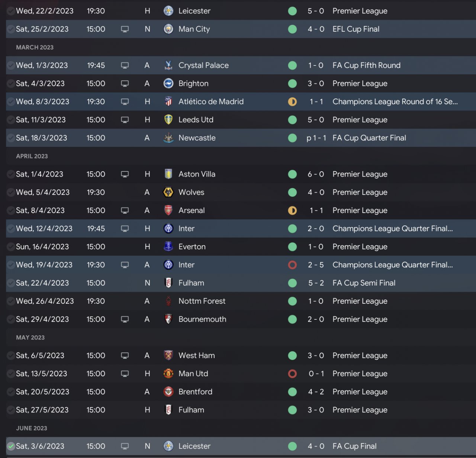Collapse the MARCH 2023 month header
476x458 pixels.
(x=35, y=47)
